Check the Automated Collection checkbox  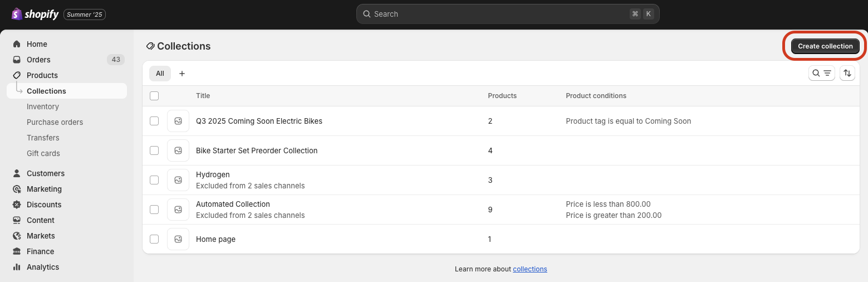click(x=154, y=210)
